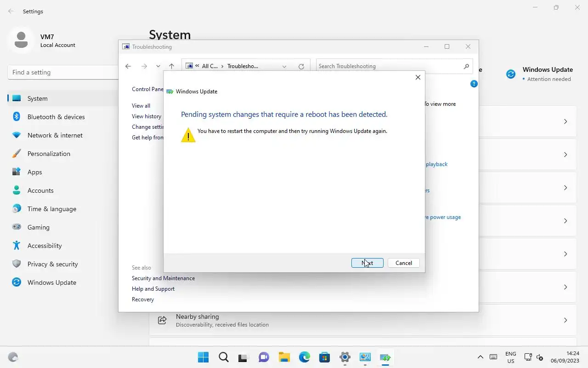Click the address bar breadcrumb Troubleshooting

(x=243, y=66)
